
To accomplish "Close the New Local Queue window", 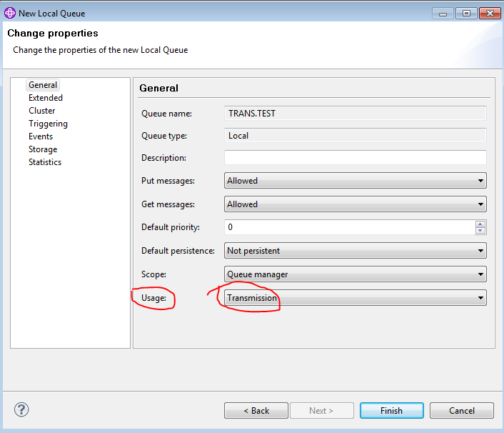I will pos(490,14).
